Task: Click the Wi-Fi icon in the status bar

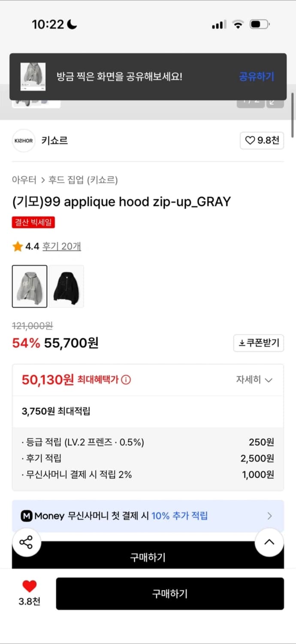Action: 239,24
